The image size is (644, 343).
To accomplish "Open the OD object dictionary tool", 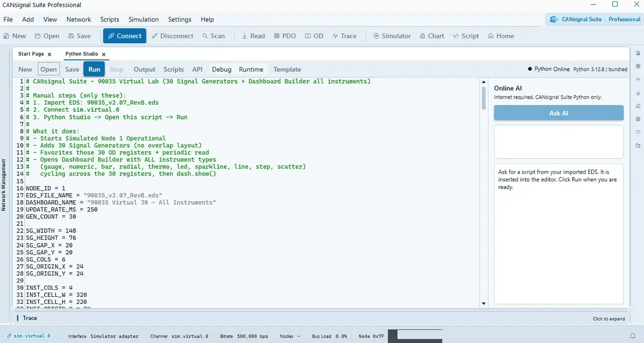I will [x=314, y=36].
